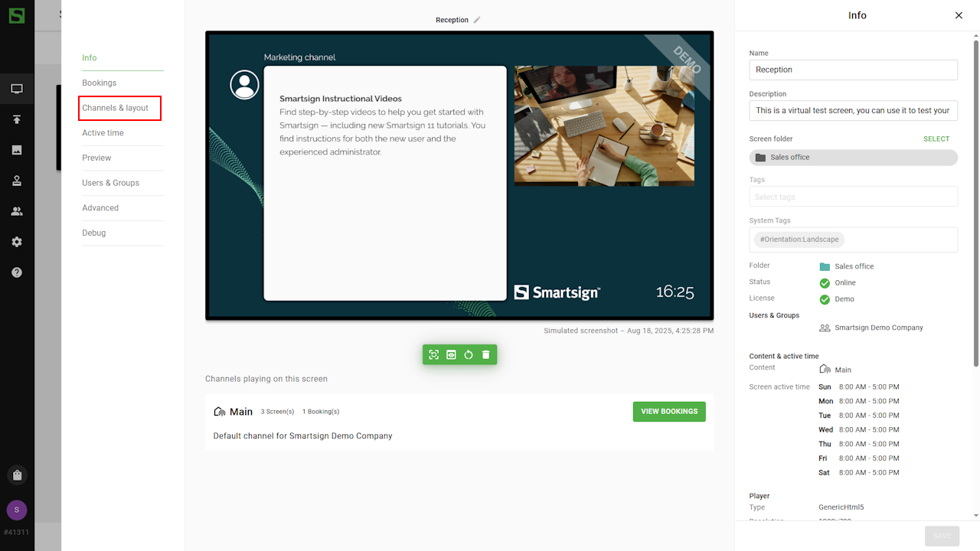The height and width of the screenshot is (551, 980).
Task: Open the publish upload icon in sidebar
Action: click(x=17, y=119)
